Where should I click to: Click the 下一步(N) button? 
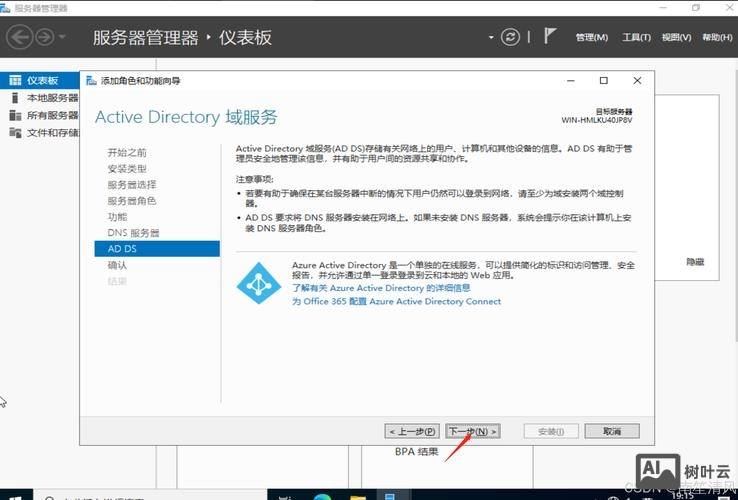coord(473,431)
